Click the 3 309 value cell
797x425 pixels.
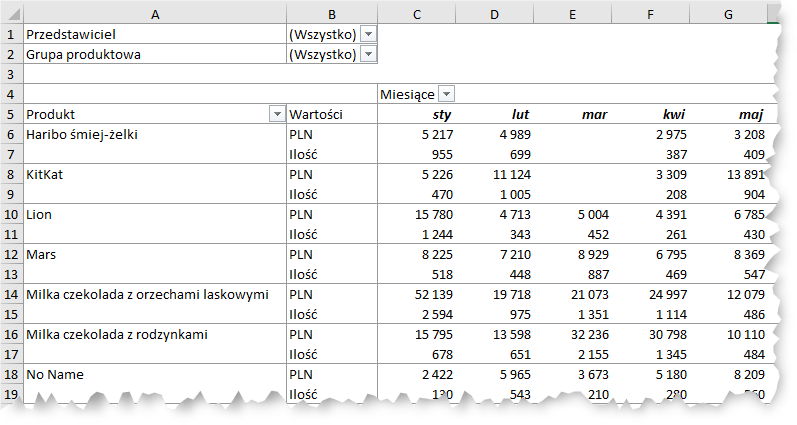click(650, 174)
